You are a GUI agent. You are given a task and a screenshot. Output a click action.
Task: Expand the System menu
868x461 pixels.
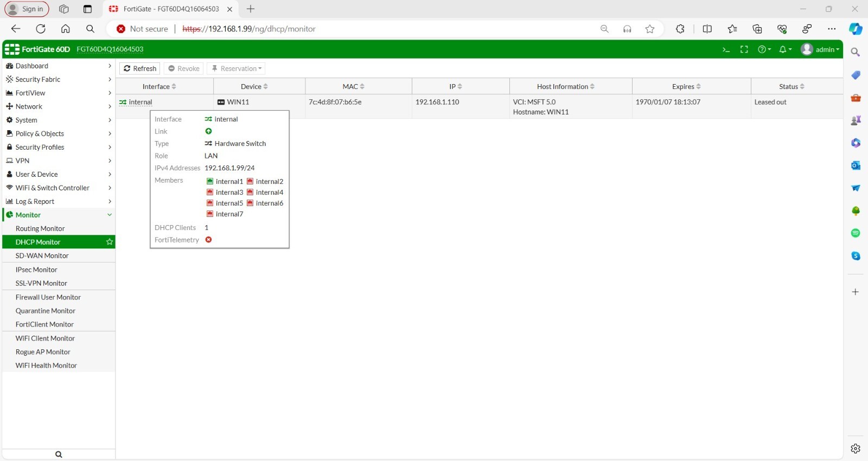point(59,120)
